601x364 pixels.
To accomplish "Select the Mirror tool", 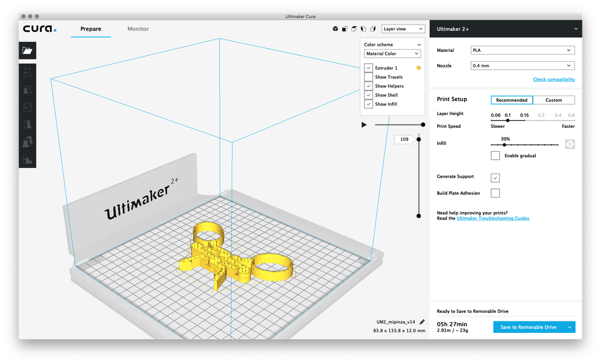I will [x=27, y=124].
